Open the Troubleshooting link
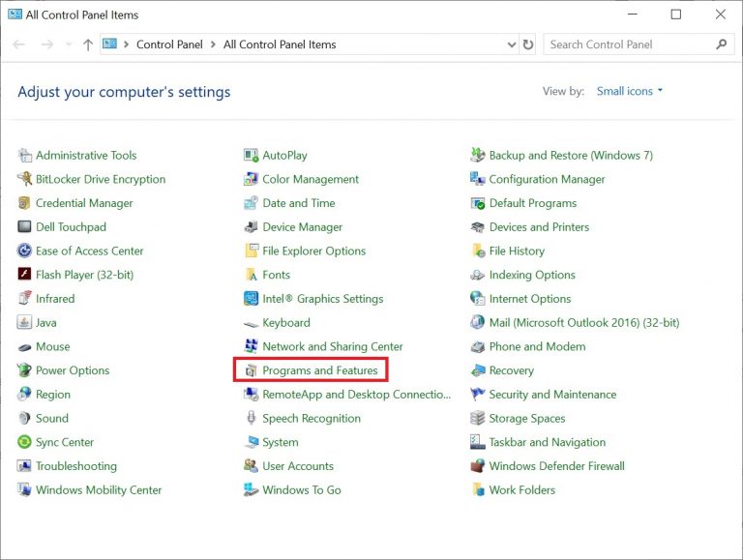 76,466
